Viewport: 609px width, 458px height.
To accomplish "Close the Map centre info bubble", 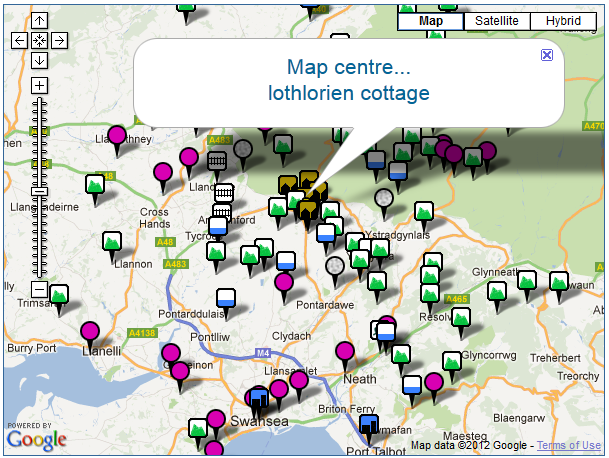I will 546,55.
